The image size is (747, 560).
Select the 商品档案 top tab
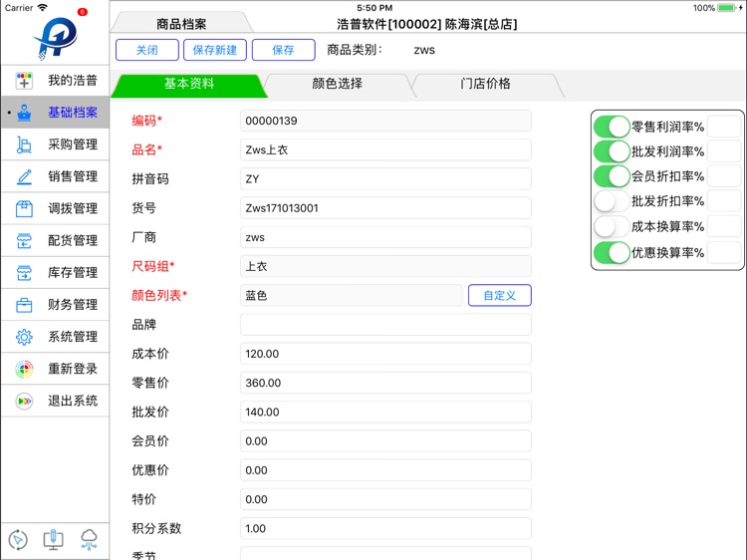(x=181, y=23)
